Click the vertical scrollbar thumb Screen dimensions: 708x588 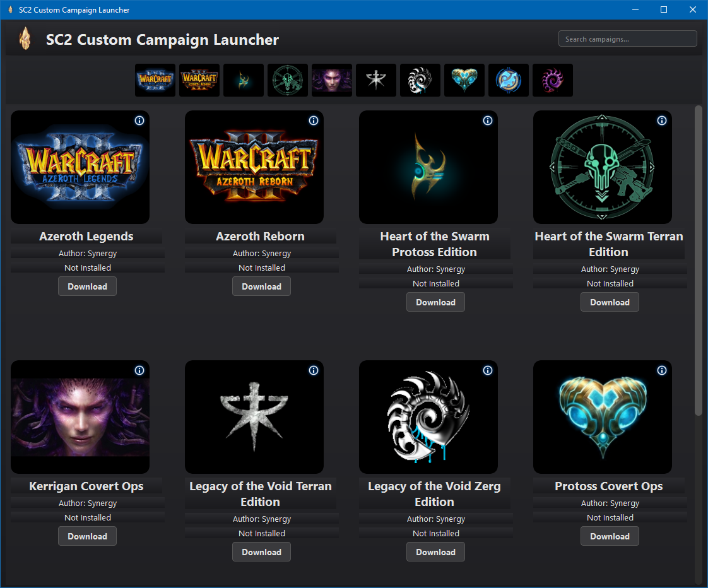click(x=698, y=261)
